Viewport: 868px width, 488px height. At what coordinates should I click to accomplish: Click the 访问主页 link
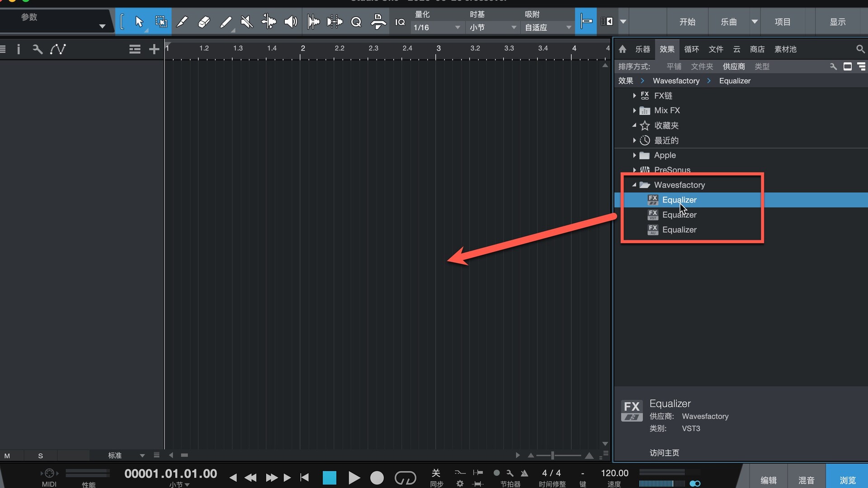664,453
